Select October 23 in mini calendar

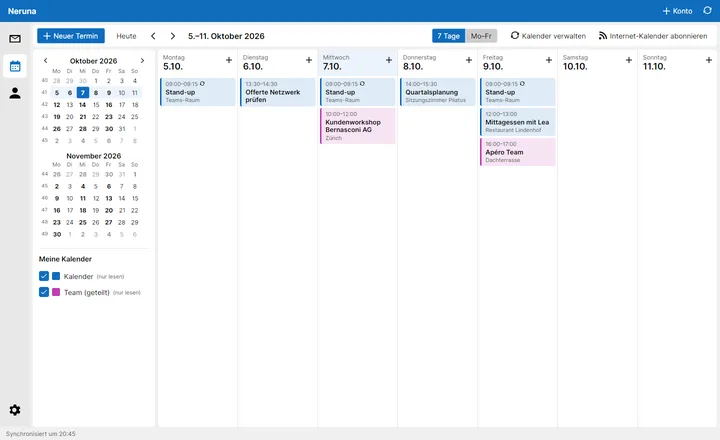tap(109, 117)
